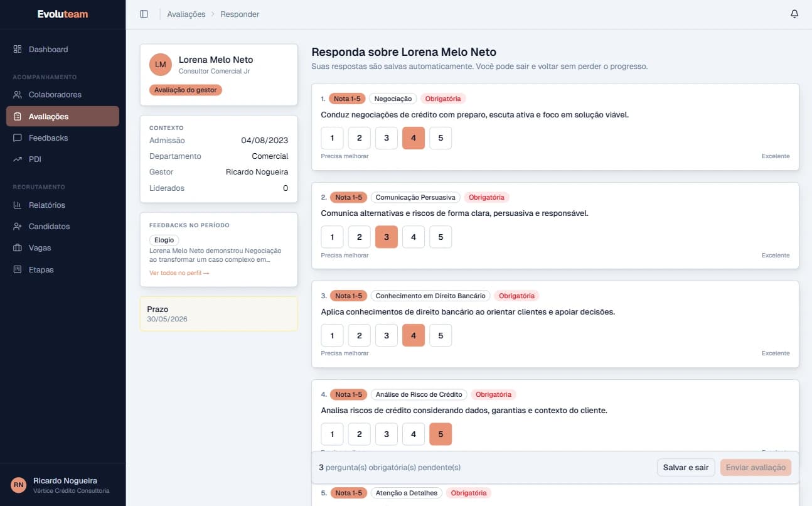This screenshot has width=812, height=506.
Task: Toggle the sidebar collapse icon
Action: [x=144, y=14]
